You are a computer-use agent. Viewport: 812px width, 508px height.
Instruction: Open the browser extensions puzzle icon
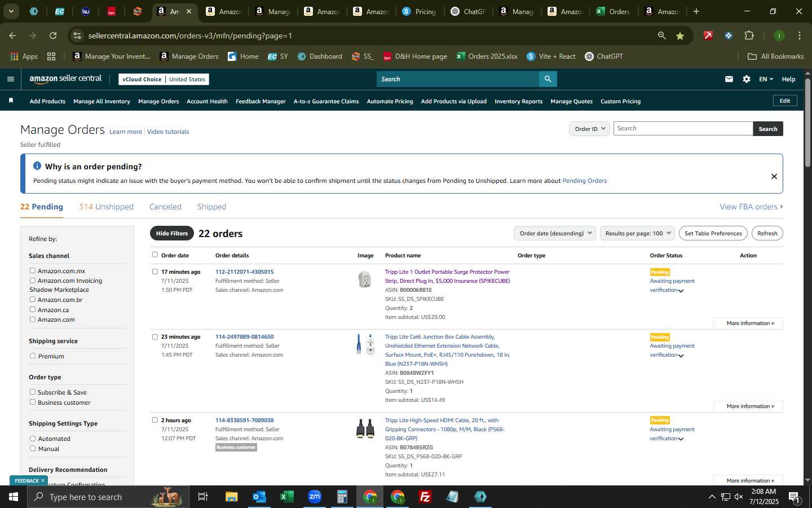749,36
